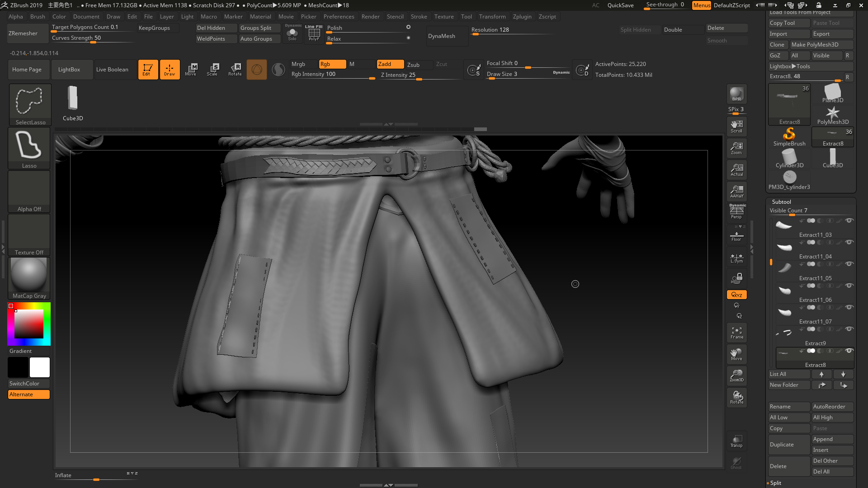
Task: Frame the mesh in view
Action: tap(736, 333)
